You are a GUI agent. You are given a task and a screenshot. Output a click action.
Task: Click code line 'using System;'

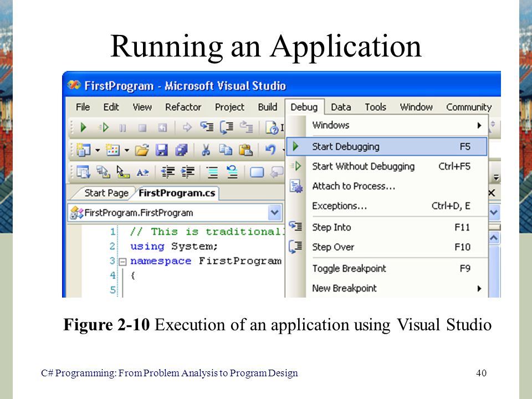click(x=173, y=246)
